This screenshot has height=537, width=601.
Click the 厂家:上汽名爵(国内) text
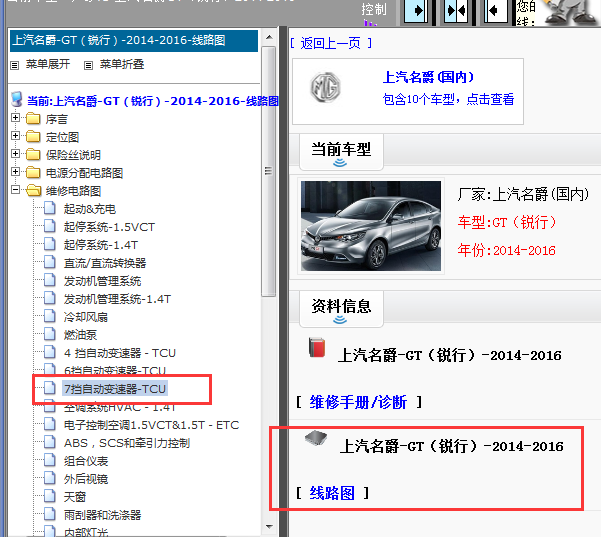coord(523,194)
